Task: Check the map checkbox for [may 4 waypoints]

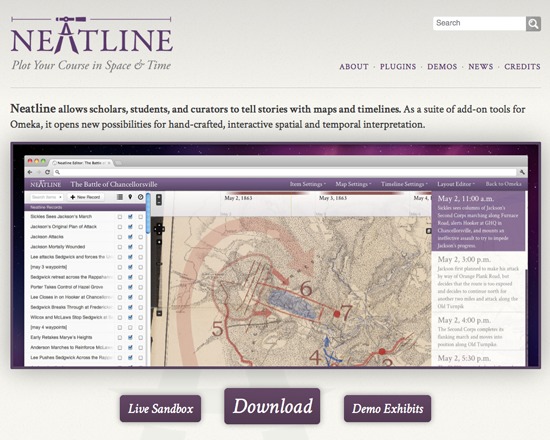Action: (130, 327)
